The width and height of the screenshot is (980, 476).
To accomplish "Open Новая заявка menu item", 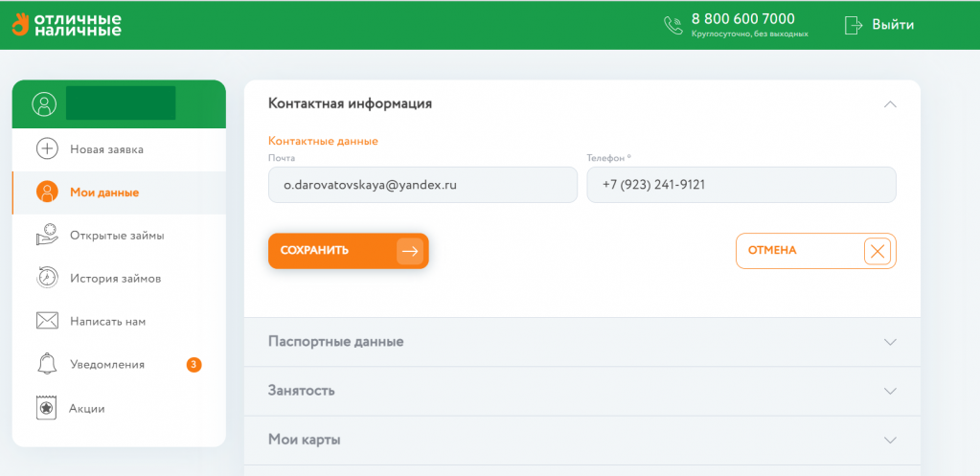I will tap(119, 150).
